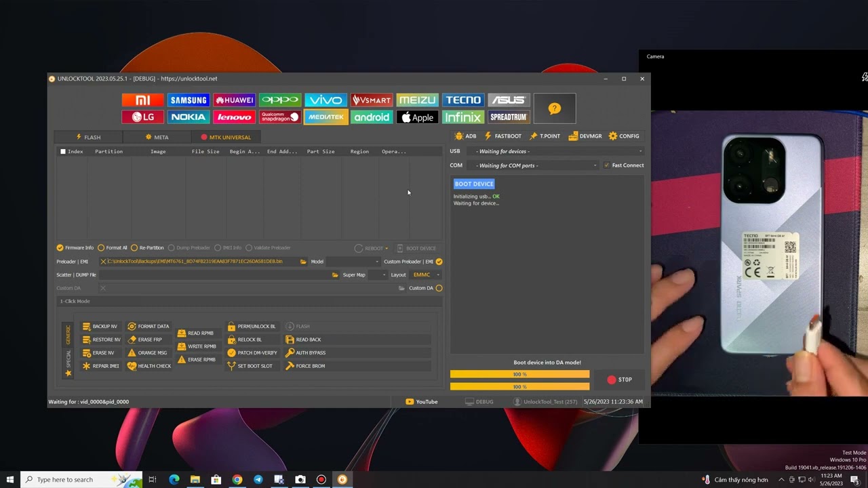Open the REBOOT dropdown arrow
The image size is (868, 488).
[387, 249]
